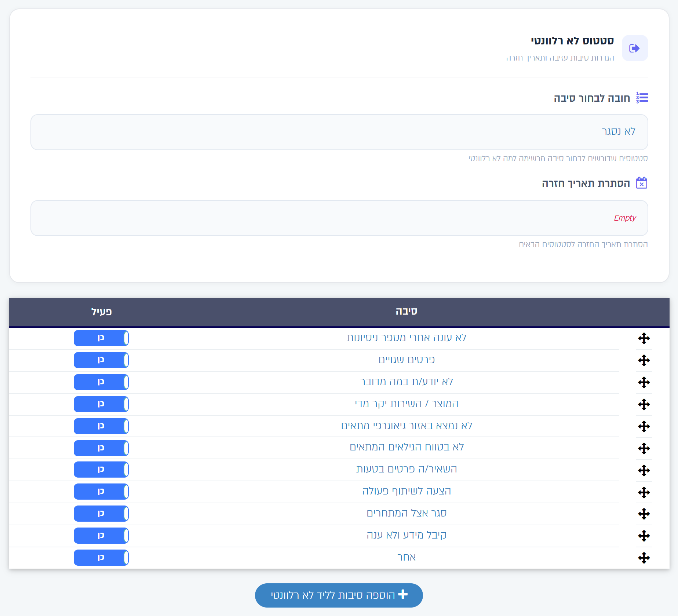Open the Empty הסתרת תאריך חזרה selector

point(339,218)
